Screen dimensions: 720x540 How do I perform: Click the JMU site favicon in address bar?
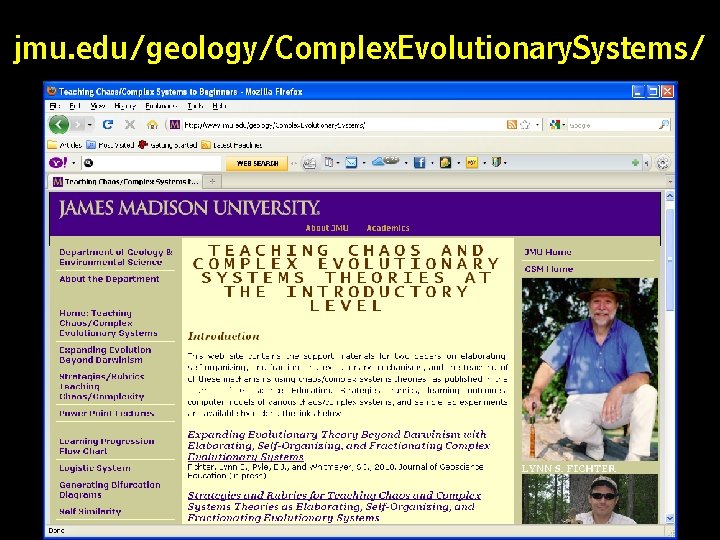(174, 124)
